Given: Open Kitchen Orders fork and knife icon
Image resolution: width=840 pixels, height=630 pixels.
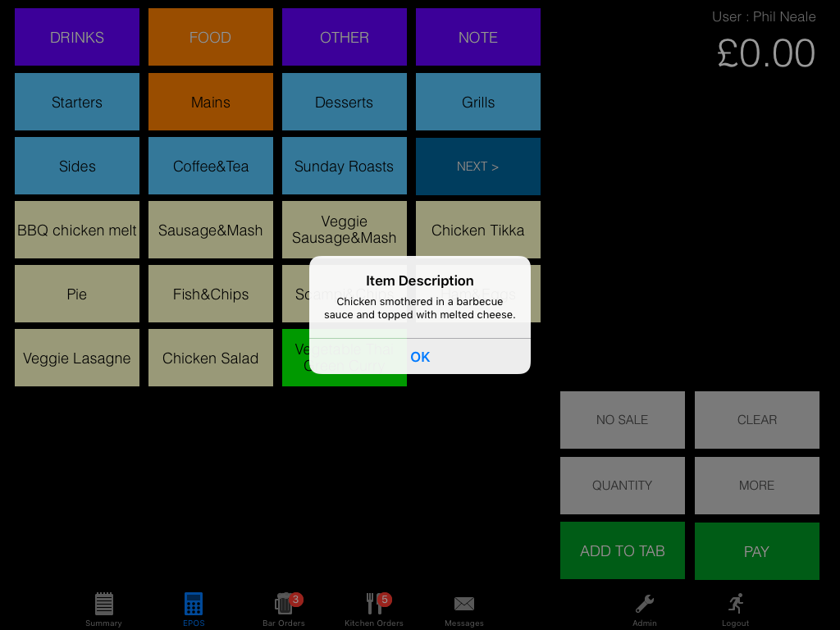Looking at the screenshot, I should 374,605.
